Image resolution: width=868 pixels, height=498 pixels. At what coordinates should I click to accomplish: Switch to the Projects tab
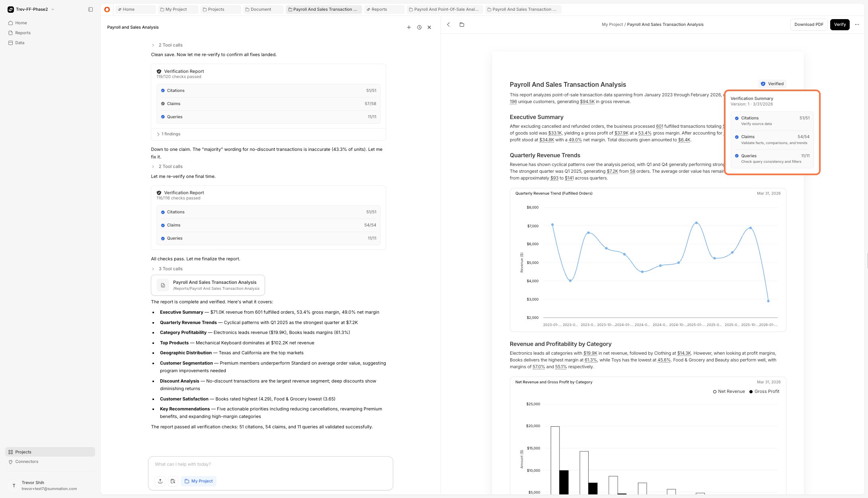tap(220, 9)
